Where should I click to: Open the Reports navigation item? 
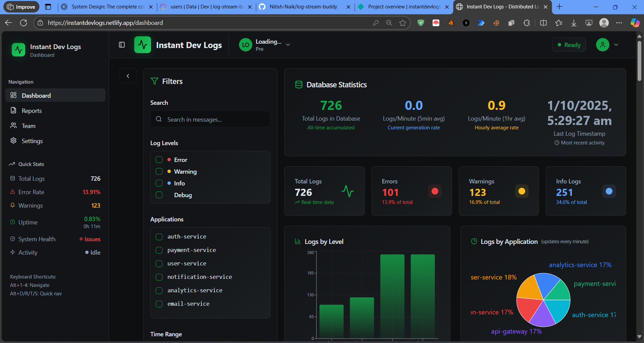pos(55,111)
